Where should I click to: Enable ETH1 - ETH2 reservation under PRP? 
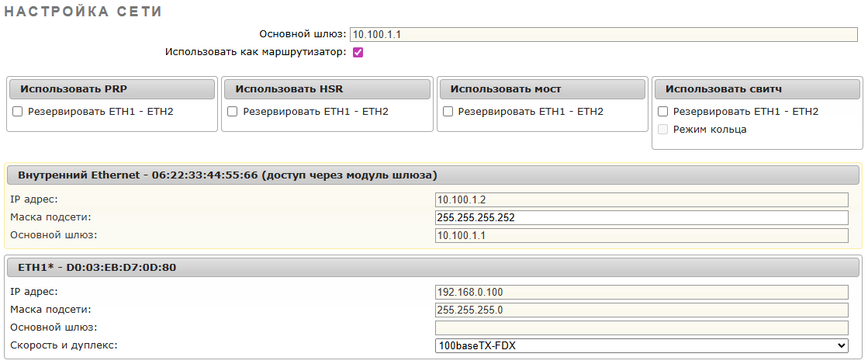click(18, 112)
